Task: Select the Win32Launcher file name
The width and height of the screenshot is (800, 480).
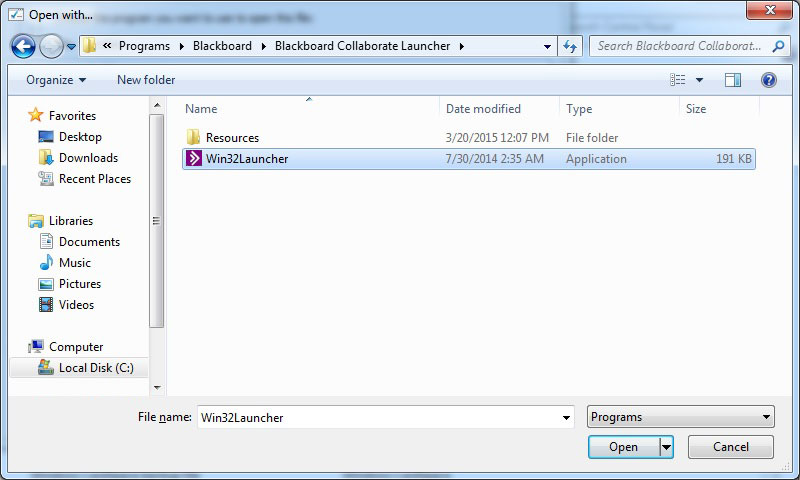Action: pyautogui.click(x=247, y=159)
